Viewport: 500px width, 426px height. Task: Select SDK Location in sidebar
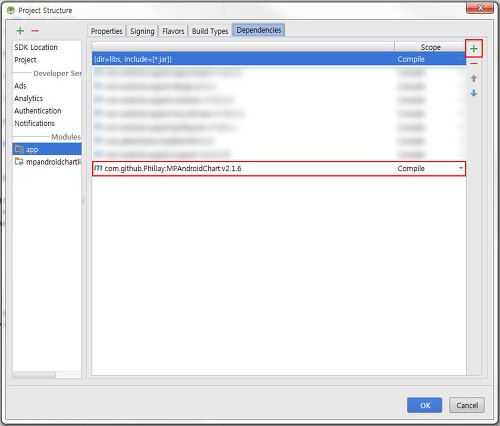[x=36, y=47]
